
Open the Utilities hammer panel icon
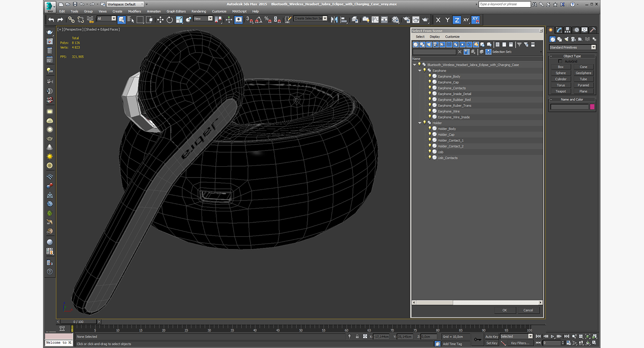(x=593, y=30)
